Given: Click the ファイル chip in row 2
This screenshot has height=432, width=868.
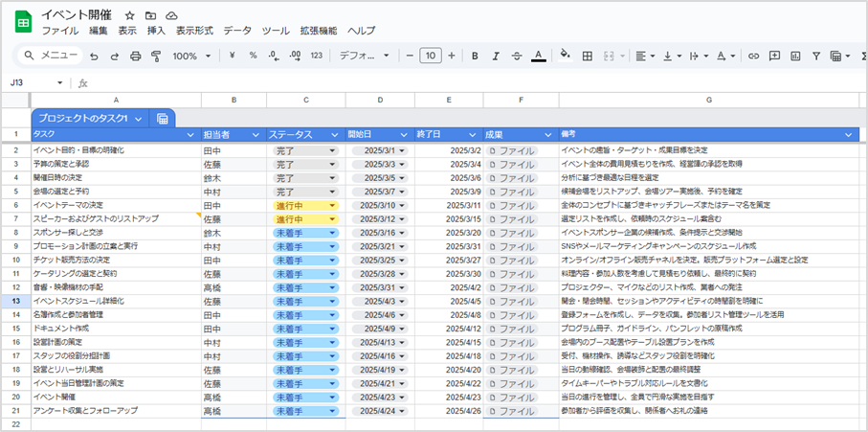Looking at the screenshot, I should click(513, 150).
